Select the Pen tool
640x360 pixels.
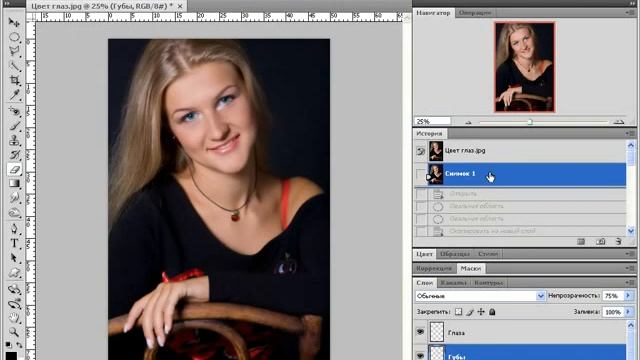click(14, 229)
